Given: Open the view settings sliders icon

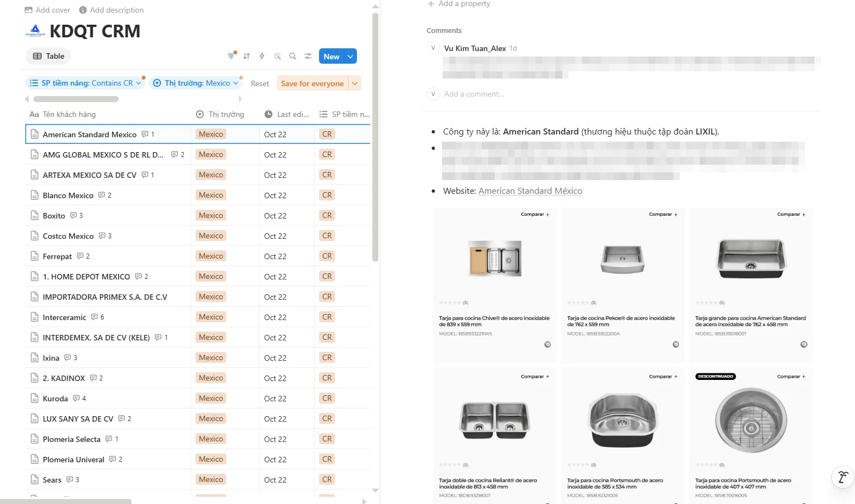Looking at the screenshot, I should pos(308,56).
